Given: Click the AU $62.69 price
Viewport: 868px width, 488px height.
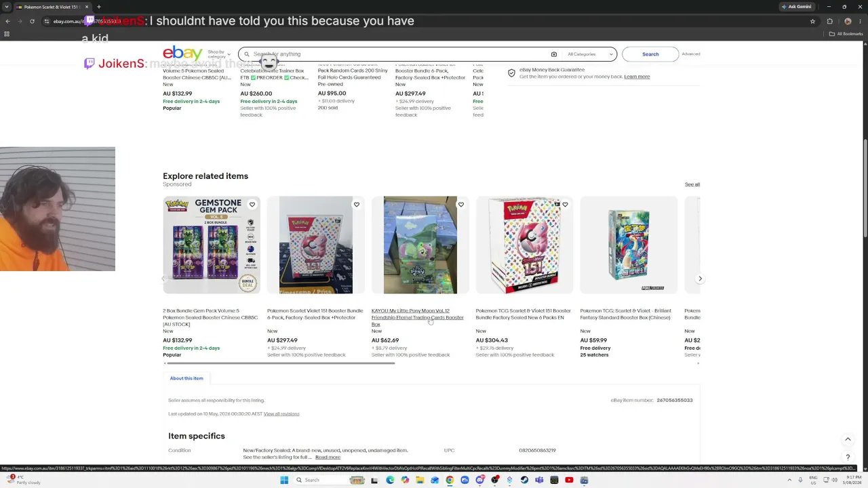Looking at the screenshot, I should pyautogui.click(x=385, y=340).
